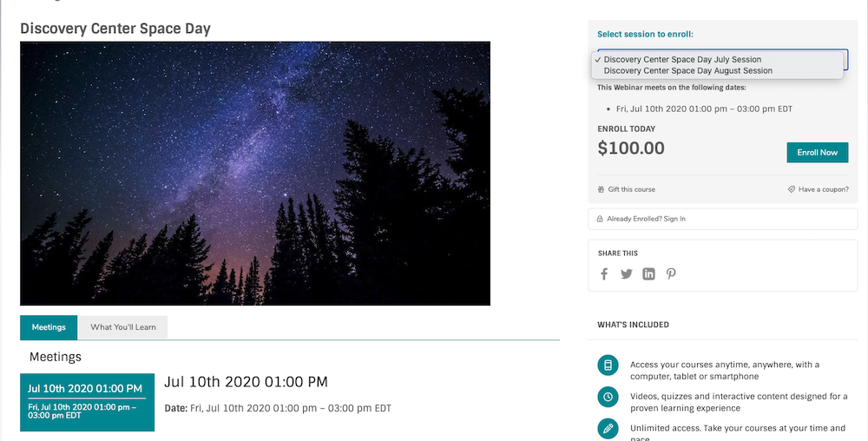The height and width of the screenshot is (441, 868).
Task: Select the Jul 10th 2020 meeting card
Action: point(87,402)
